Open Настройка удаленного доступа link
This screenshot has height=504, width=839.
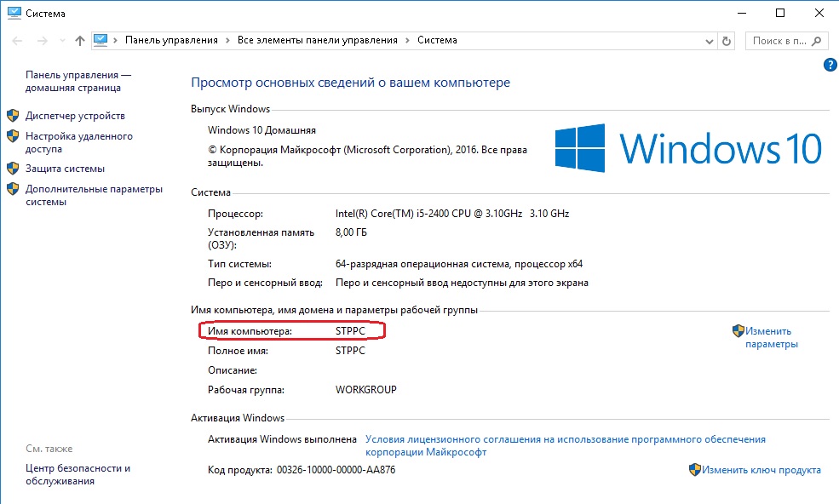[78, 142]
